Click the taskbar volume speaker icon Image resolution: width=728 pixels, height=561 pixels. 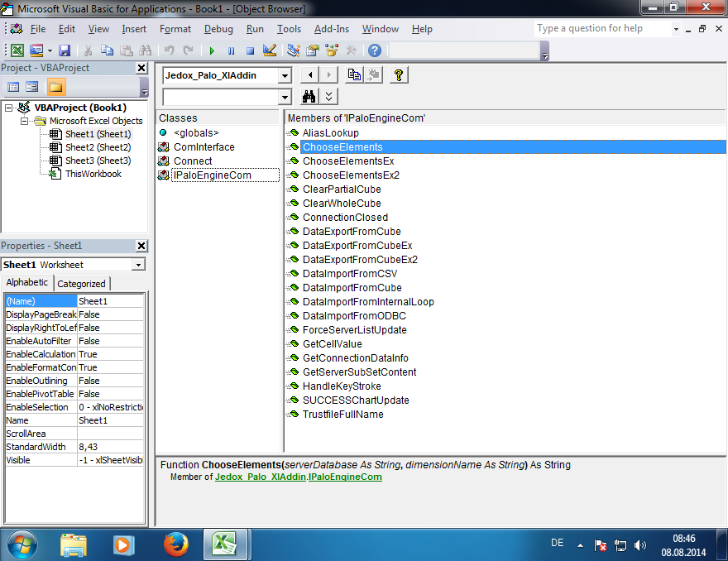click(640, 545)
